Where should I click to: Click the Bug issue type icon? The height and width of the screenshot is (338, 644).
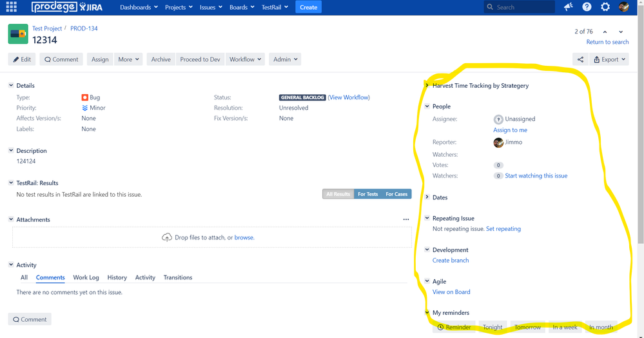click(84, 97)
